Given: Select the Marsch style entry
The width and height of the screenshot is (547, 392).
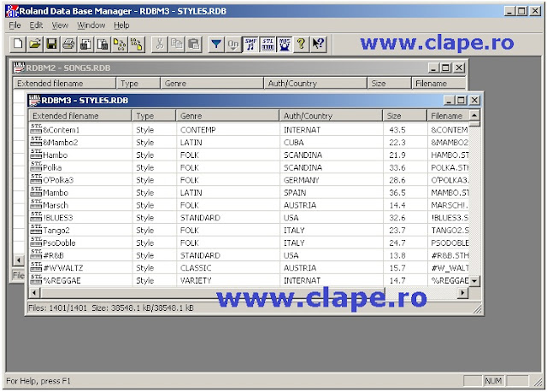Looking at the screenshot, I should [50, 205].
